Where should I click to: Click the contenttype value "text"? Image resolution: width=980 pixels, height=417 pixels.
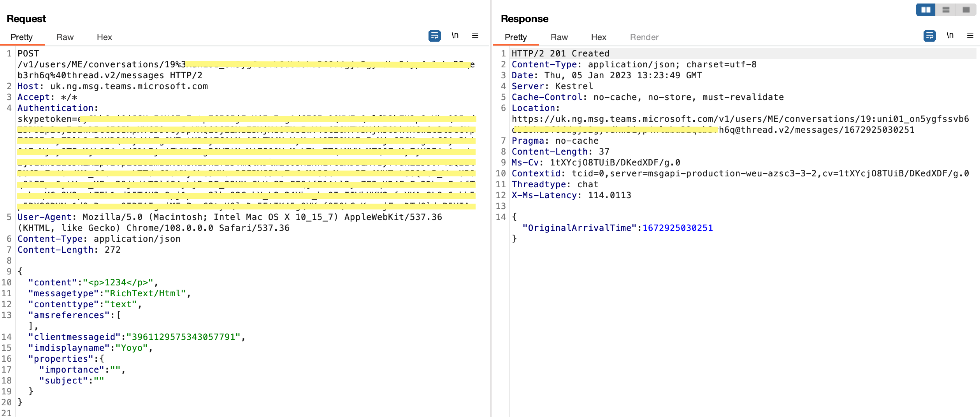point(121,304)
